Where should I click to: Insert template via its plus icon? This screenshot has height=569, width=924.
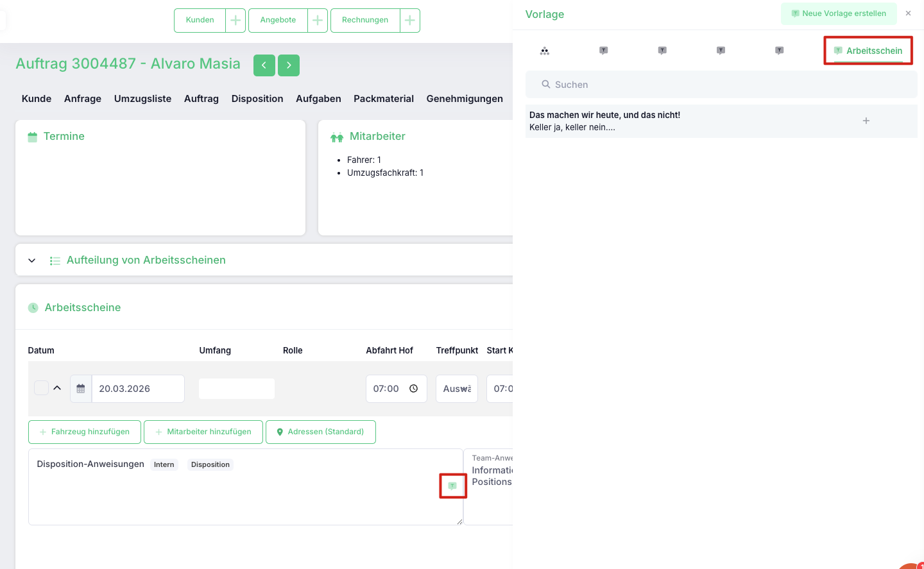point(866,121)
